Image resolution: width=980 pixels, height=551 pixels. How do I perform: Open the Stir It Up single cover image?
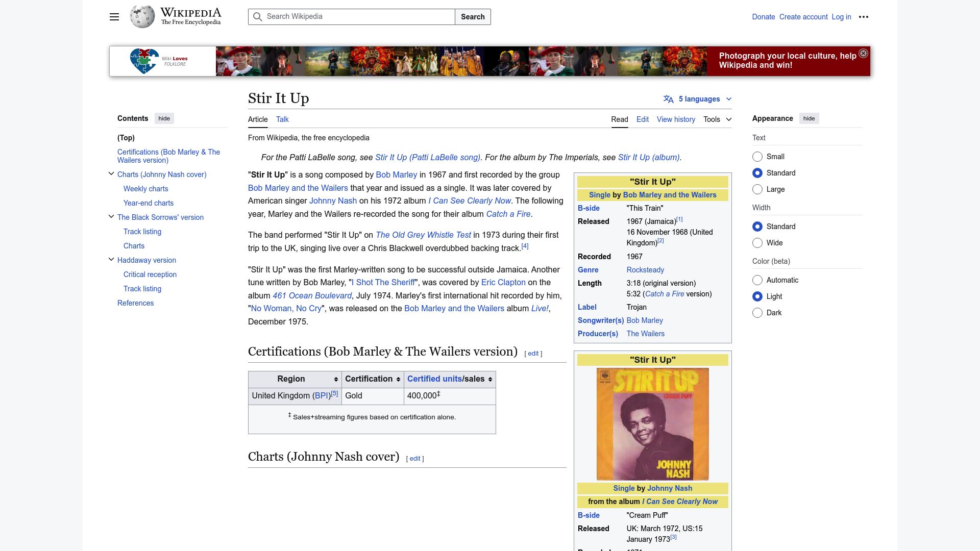point(652,424)
